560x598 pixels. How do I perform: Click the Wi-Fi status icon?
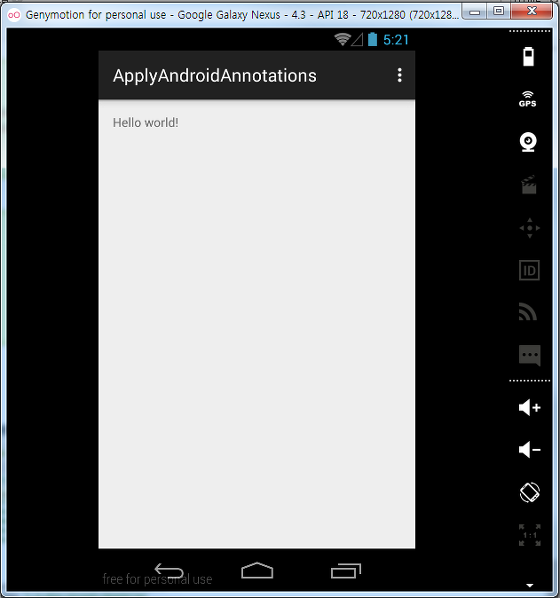(x=342, y=39)
